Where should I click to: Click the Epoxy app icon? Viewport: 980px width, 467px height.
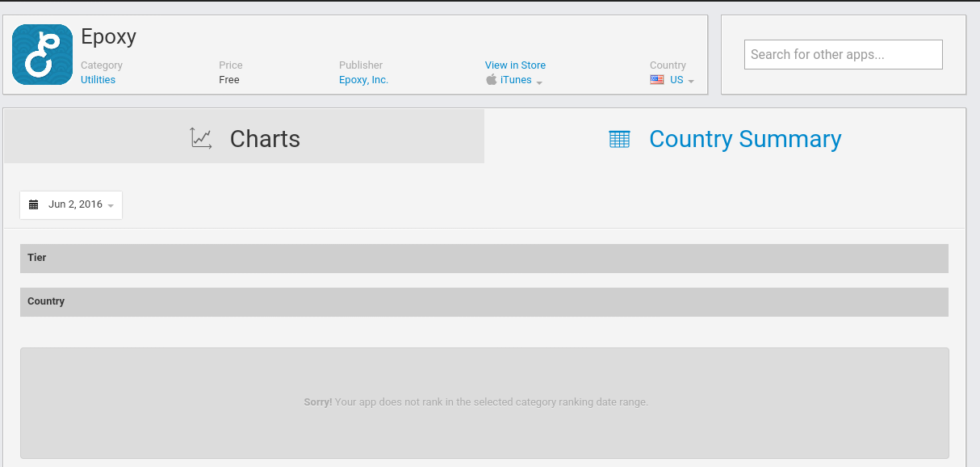pyautogui.click(x=42, y=54)
